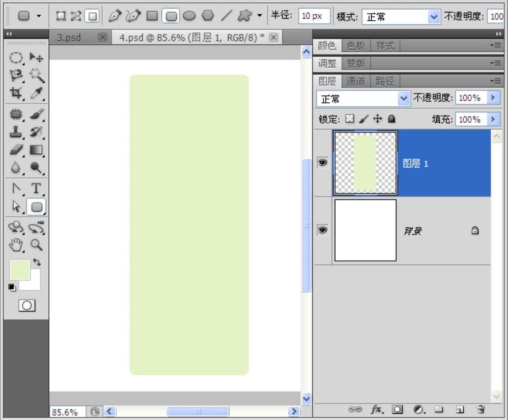This screenshot has height=420, width=508.
Task: Select the Ellipse shape in options bar
Action: click(x=189, y=16)
